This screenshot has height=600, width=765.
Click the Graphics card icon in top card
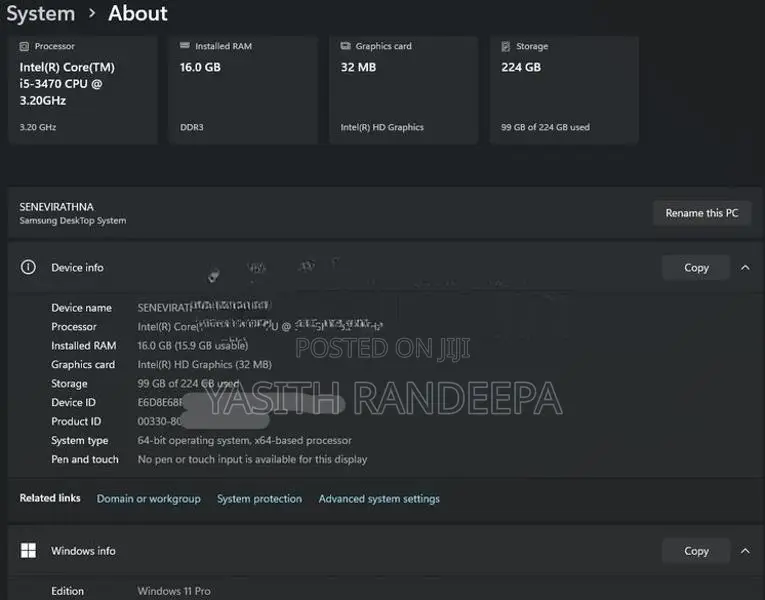345,46
